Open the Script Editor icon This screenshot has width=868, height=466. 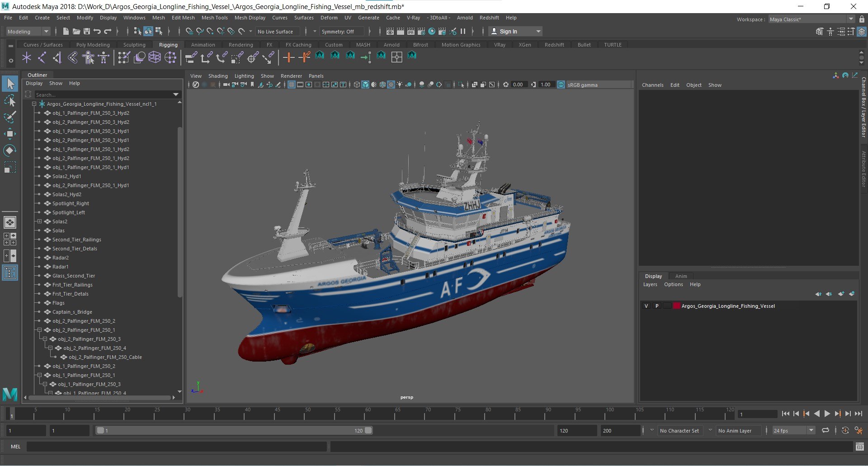point(860,447)
